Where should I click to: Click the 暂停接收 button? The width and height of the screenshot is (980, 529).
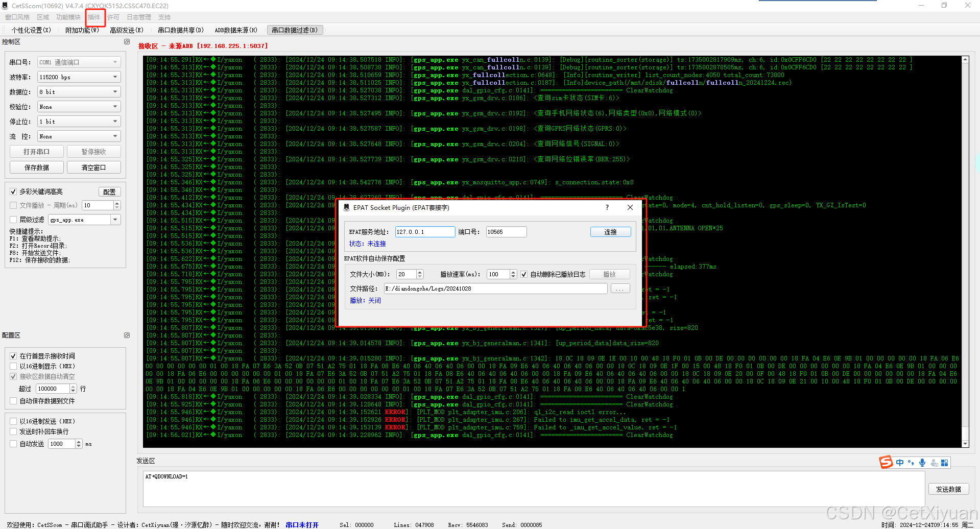(94, 152)
